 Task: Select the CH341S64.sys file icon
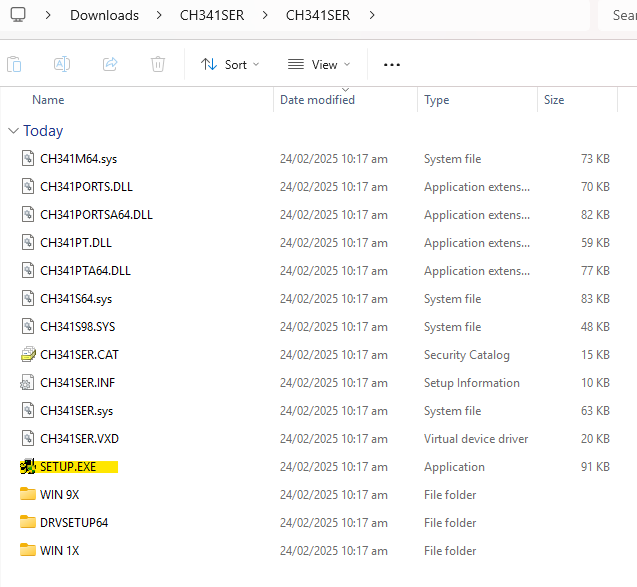click(x=28, y=299)
